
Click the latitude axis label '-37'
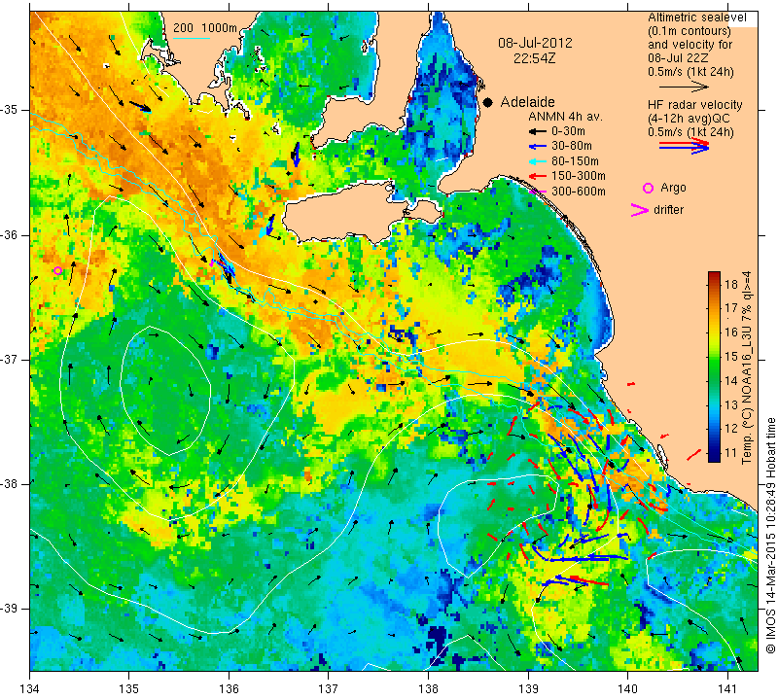tap(10, 359)
